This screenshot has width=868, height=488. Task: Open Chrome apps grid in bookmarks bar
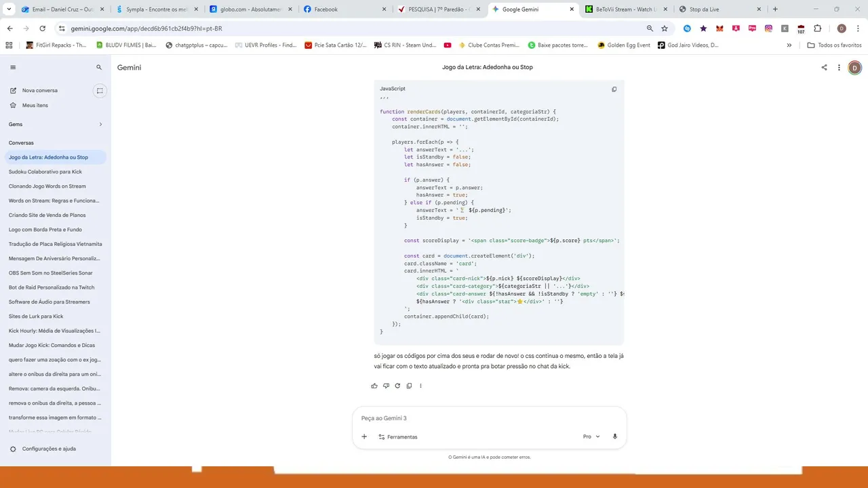pos(9,45)
